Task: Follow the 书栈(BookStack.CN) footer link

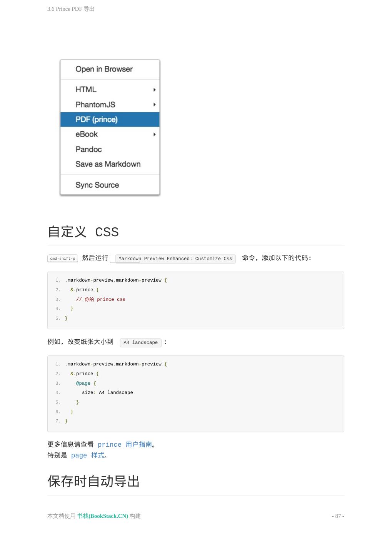Action: click(x=103, y=516)
